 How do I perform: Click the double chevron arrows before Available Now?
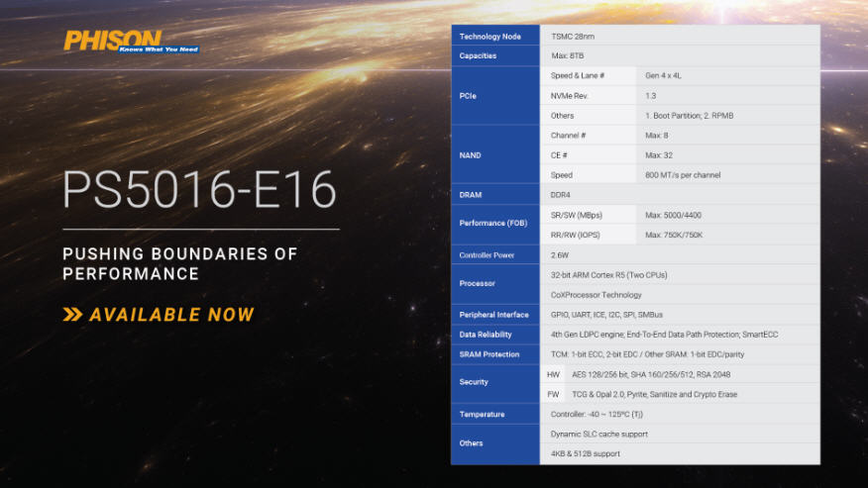click(72, 315)
